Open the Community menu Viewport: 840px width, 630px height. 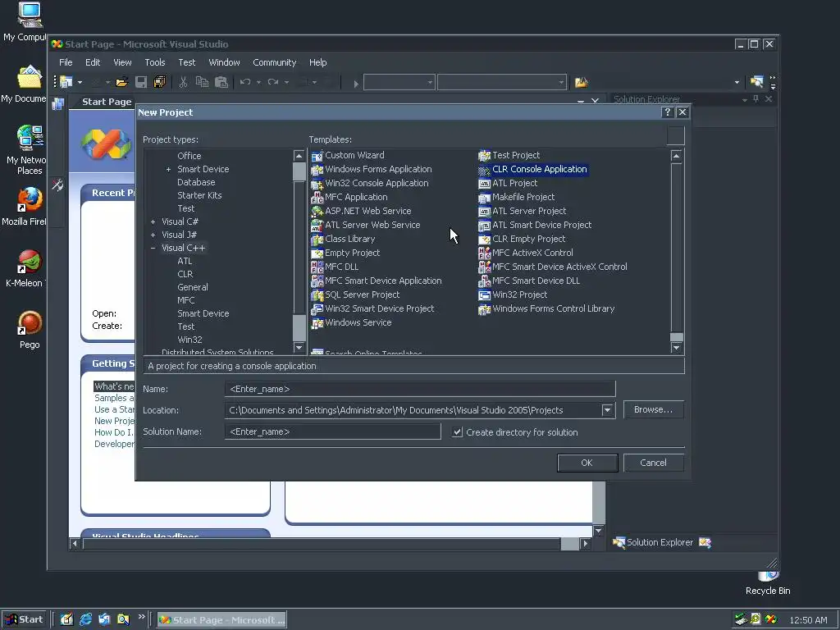(274, 62)
